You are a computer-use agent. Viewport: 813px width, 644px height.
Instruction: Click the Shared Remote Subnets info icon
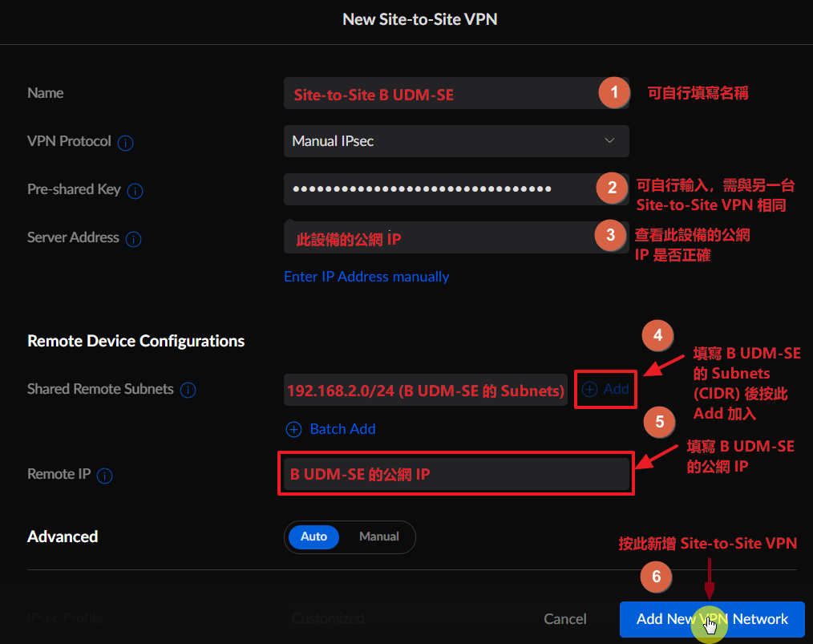(x=188, y=390)
